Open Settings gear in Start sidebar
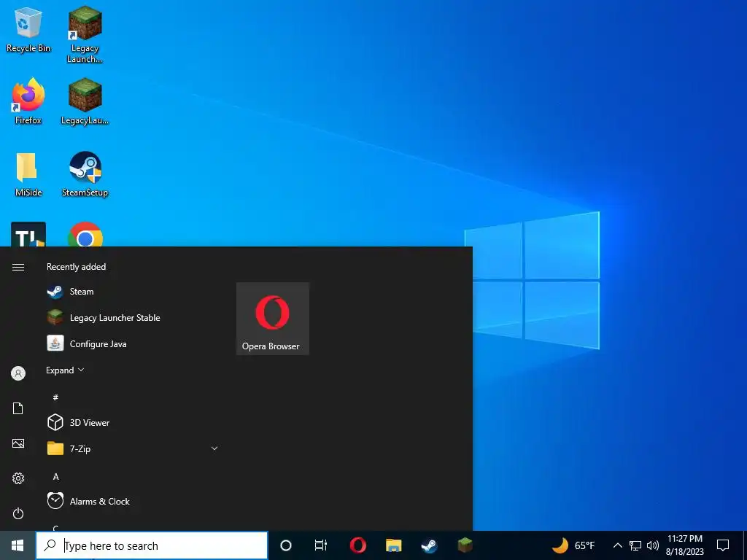The height and width of the screenshot is (560, 747). 18,478
